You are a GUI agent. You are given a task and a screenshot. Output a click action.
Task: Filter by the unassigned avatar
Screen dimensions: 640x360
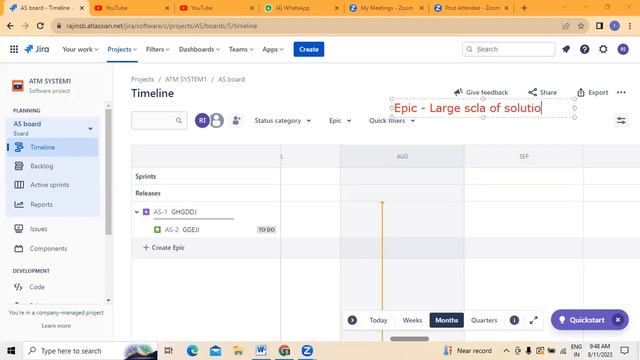(x=217, y=120)
